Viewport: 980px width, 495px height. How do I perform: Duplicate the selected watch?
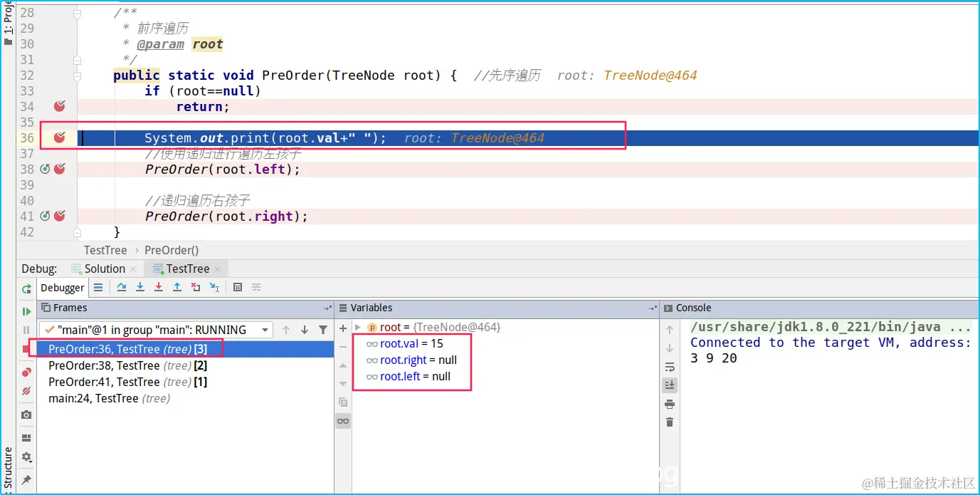(x=343, y=402)
